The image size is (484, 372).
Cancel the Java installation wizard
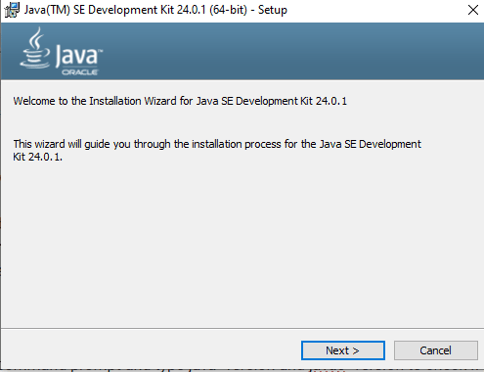(x=435, y=350)
